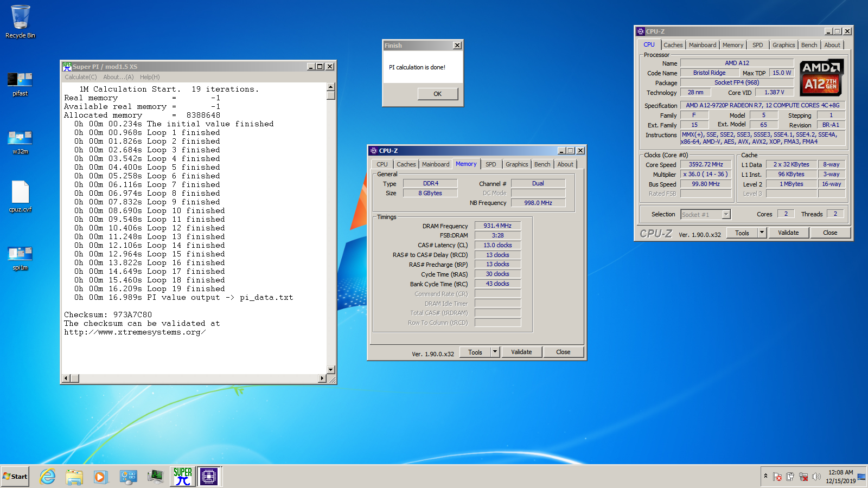This screenshot has height=488, width=868.
Task: Click Close button in CPU-Z Memory window
Action: (x=564, y=352)
